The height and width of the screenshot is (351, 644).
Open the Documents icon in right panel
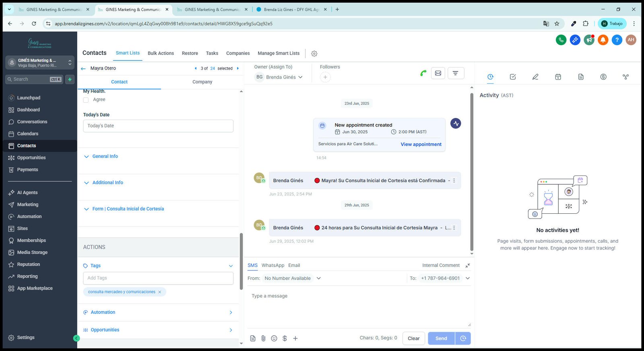(581, 77)
